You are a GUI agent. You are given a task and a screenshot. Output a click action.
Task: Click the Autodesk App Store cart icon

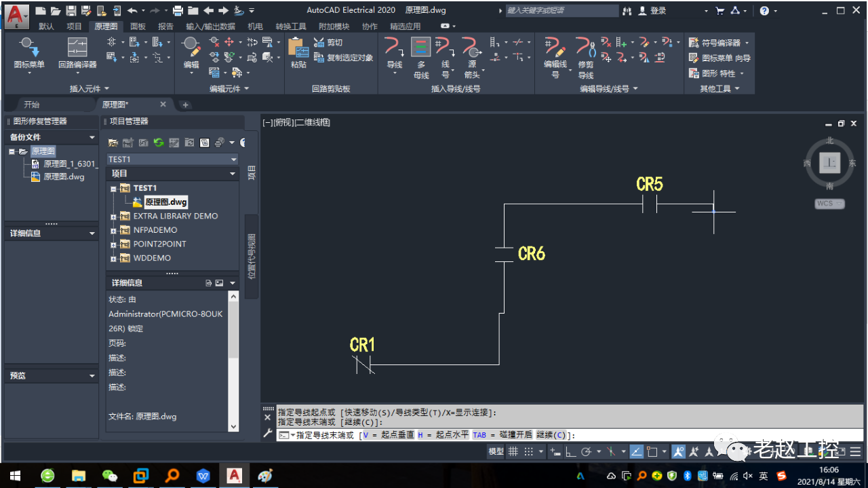pos(719,11)
